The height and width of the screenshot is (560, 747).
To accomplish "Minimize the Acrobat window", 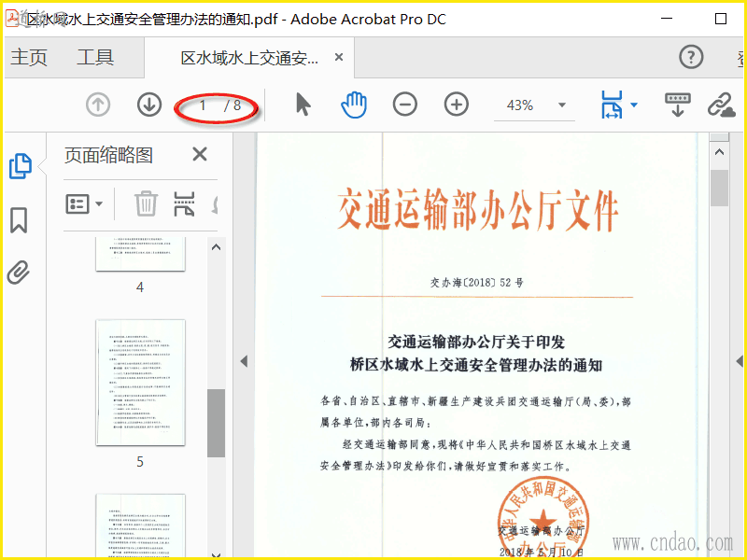I will pyautogui.click(x=667, y=19).
